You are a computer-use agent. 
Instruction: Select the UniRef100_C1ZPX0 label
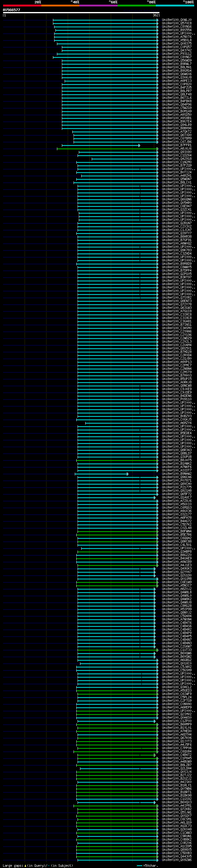point(177,721)
